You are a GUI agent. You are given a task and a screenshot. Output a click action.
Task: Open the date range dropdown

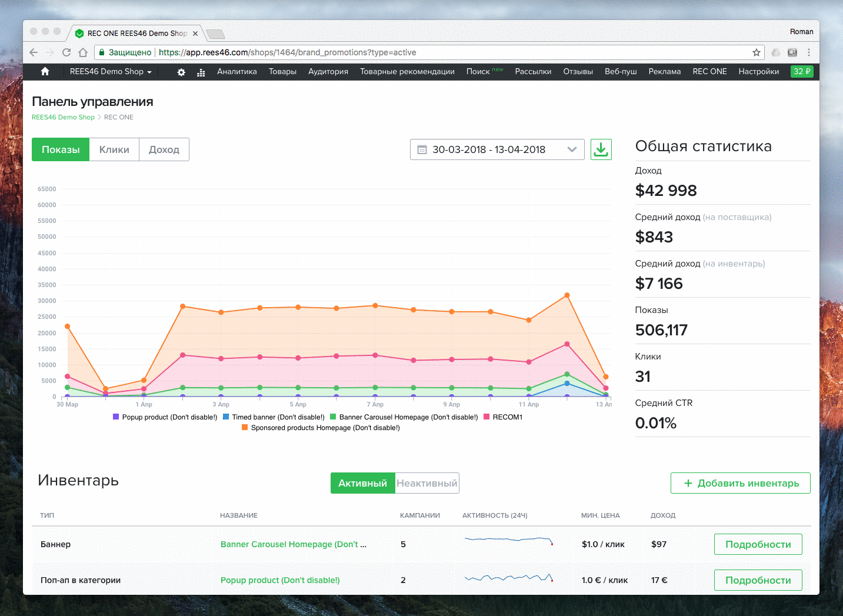[x=497, y=149]
